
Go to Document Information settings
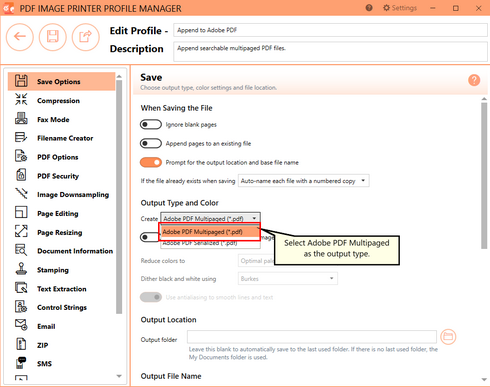click(61, 251)
